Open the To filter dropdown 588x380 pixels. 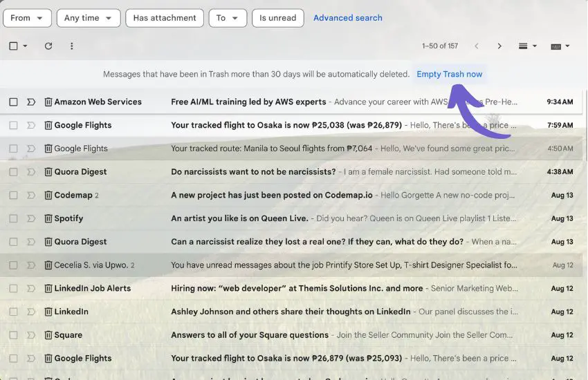[228, 18]
